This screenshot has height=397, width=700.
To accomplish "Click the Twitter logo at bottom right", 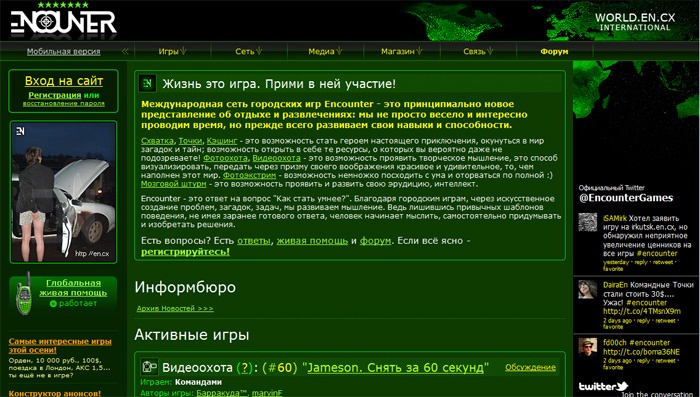I will (603, 386).
